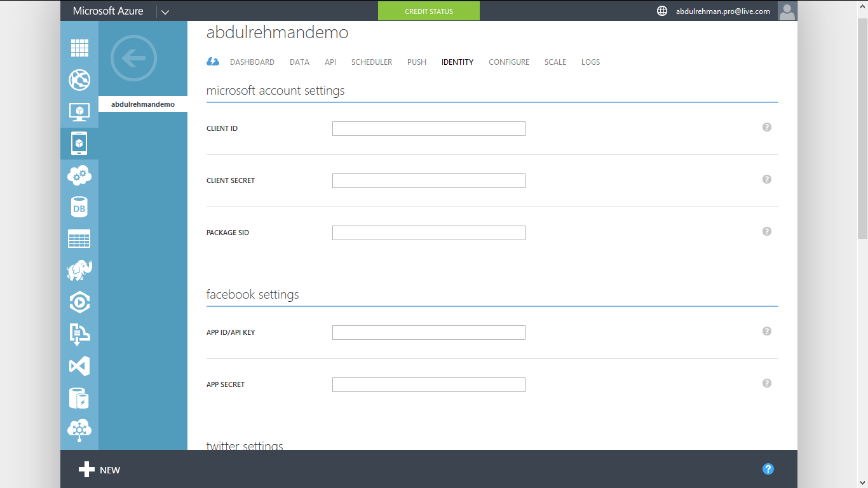Open the battery-cylinder cache icon in sidebar
868x488 pixels.
79,398
